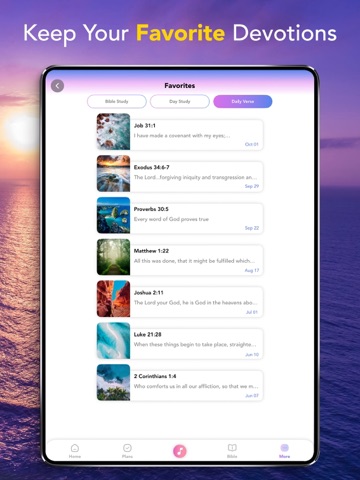Image resolution: width=360 pixels, height=480 pixels.
Task: Open the 2 Corinthians 1:4 thumbnail
Action: [113, 382]
